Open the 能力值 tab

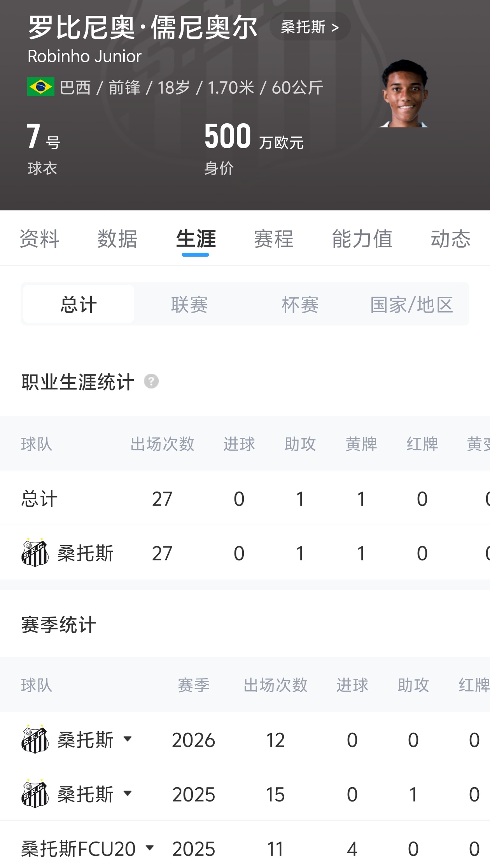(x=362, y=238)
